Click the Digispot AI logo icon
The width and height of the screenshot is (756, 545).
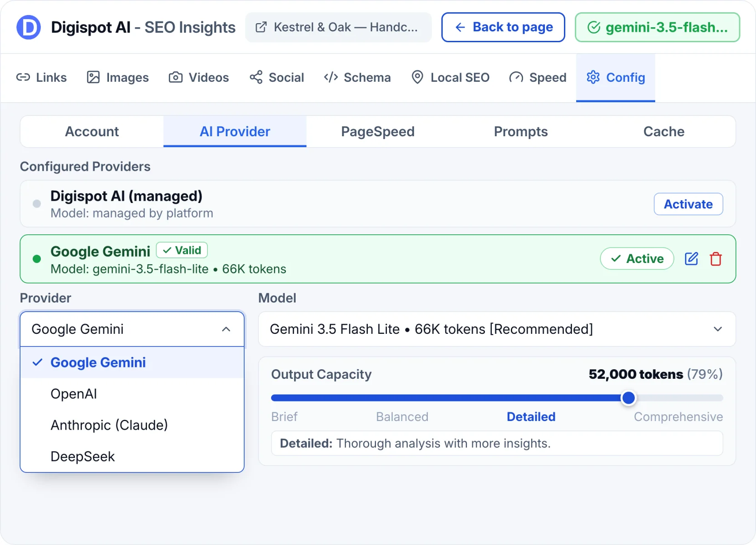(x=29, y=27)
